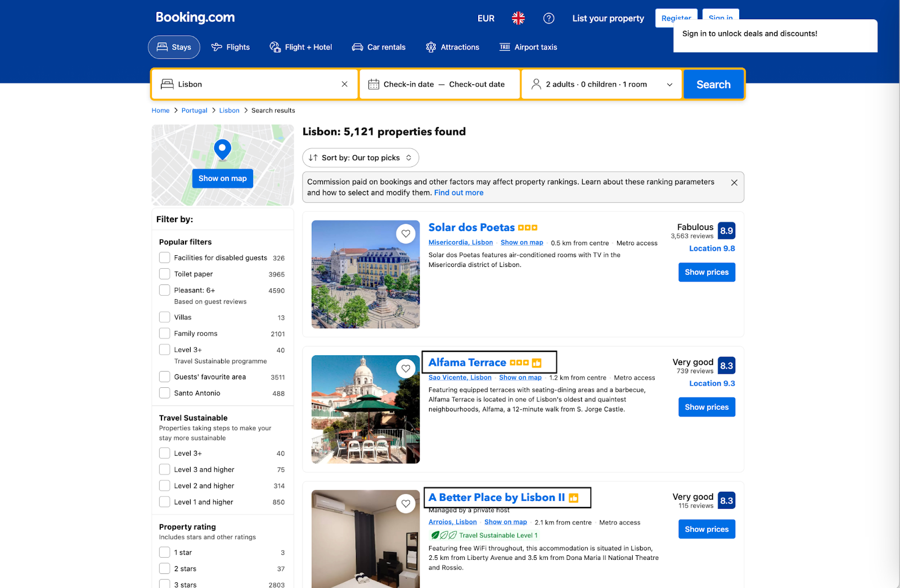Click the Booking.com logo

coord(195,18)
